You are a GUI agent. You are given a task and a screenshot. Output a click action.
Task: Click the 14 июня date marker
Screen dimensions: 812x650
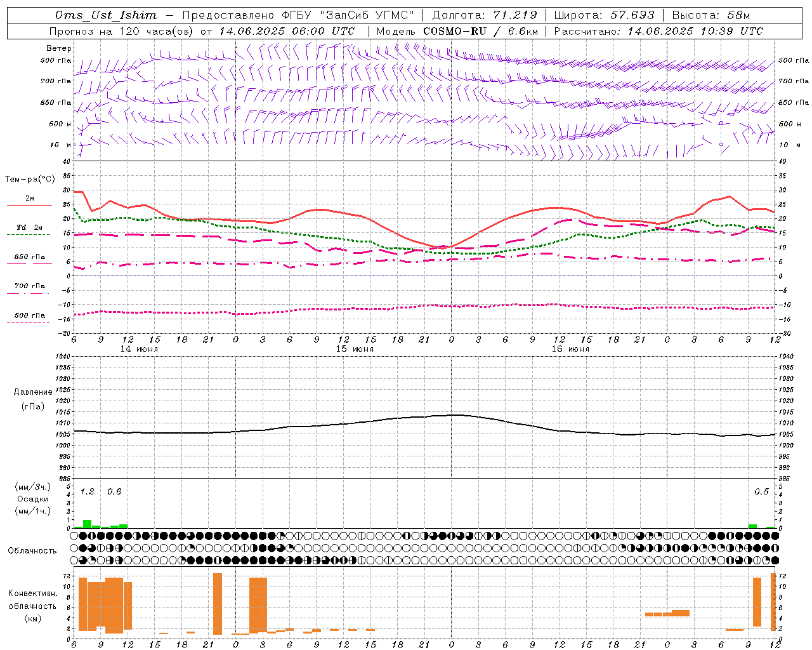tap(139, 349)
